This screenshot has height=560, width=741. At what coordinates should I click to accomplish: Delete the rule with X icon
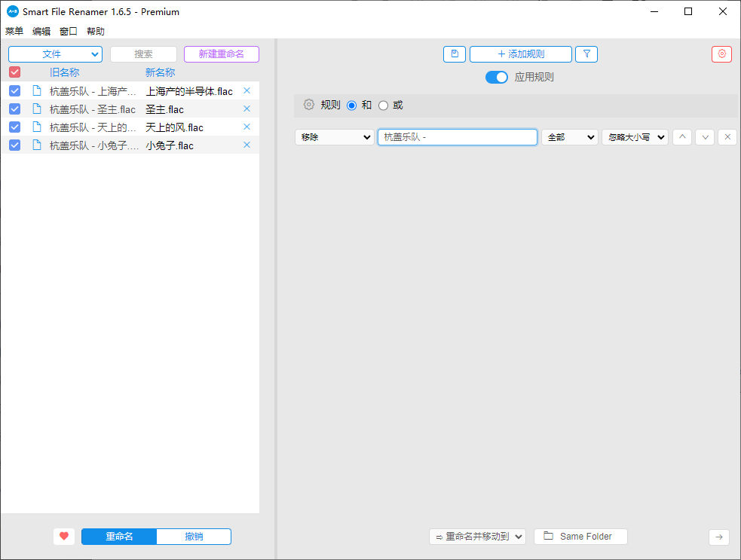coord(727,137)
